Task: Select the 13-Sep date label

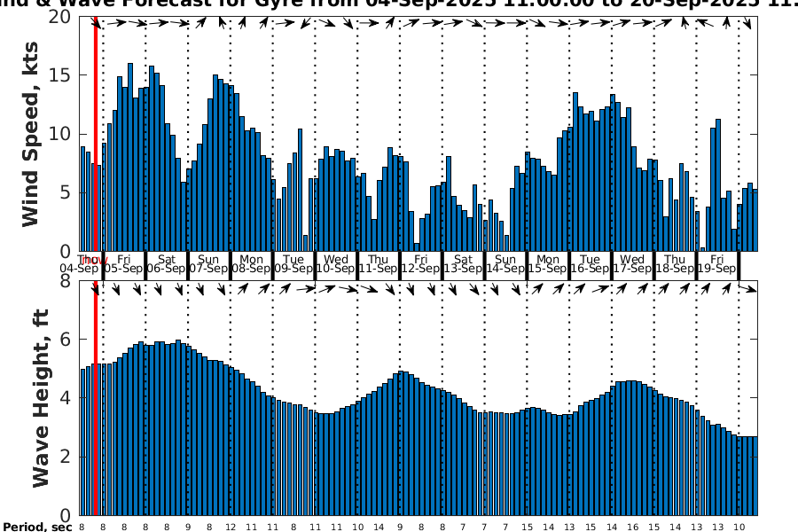Action: (x=463, y=269)
